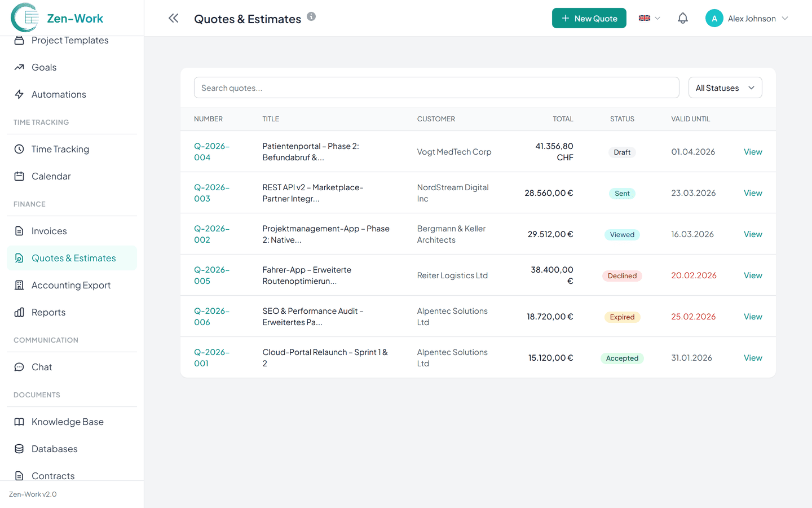Click the notification bell icon
Image resolution: width=812 pixels, height=508 pixels.
[x=682, y=18]
